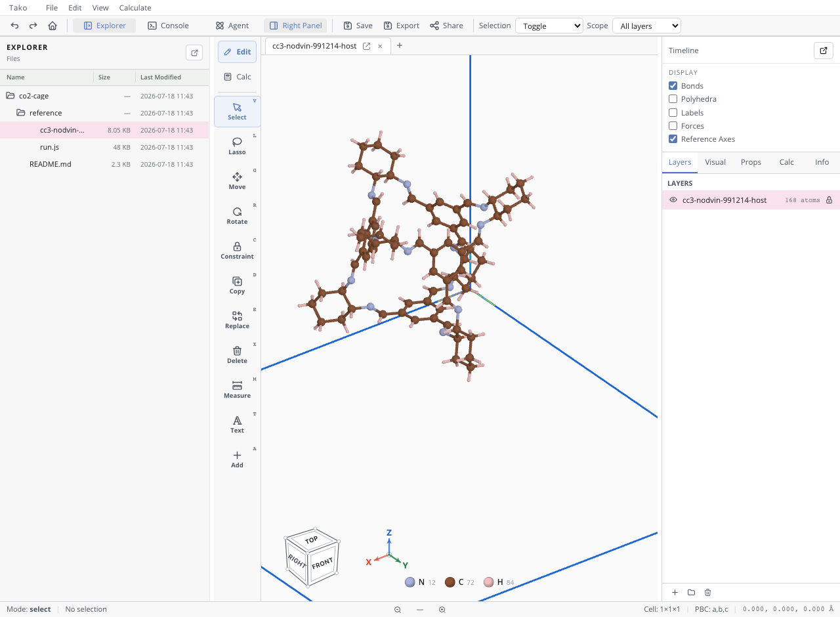This screenshot has height=617, width=840.
Task: Click the Export button
Action: [402, 26]
